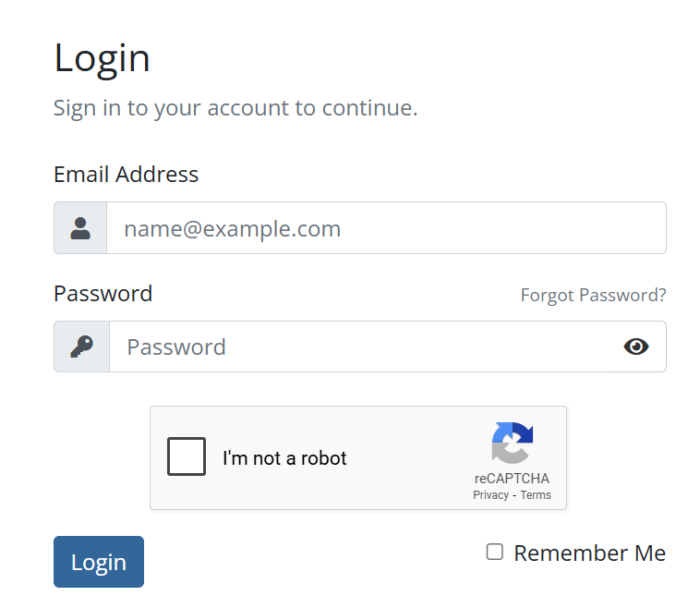The image size is (700, 608).
Task: Check the "I'm not a robot" box
Action: (x=187, y=457)
